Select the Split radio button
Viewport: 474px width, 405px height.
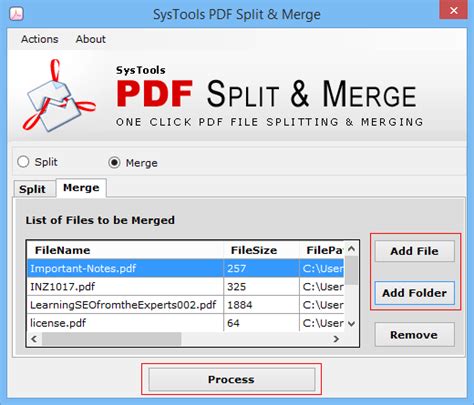[23, 162]
